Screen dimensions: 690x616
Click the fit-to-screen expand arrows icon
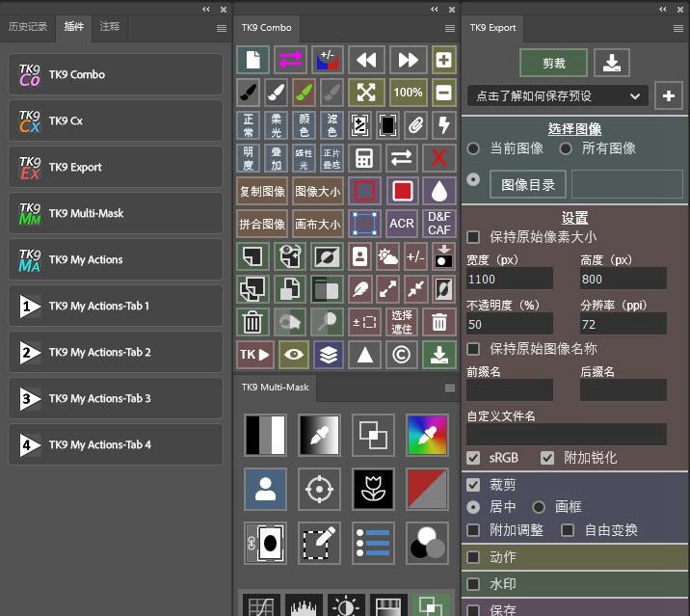366,93
